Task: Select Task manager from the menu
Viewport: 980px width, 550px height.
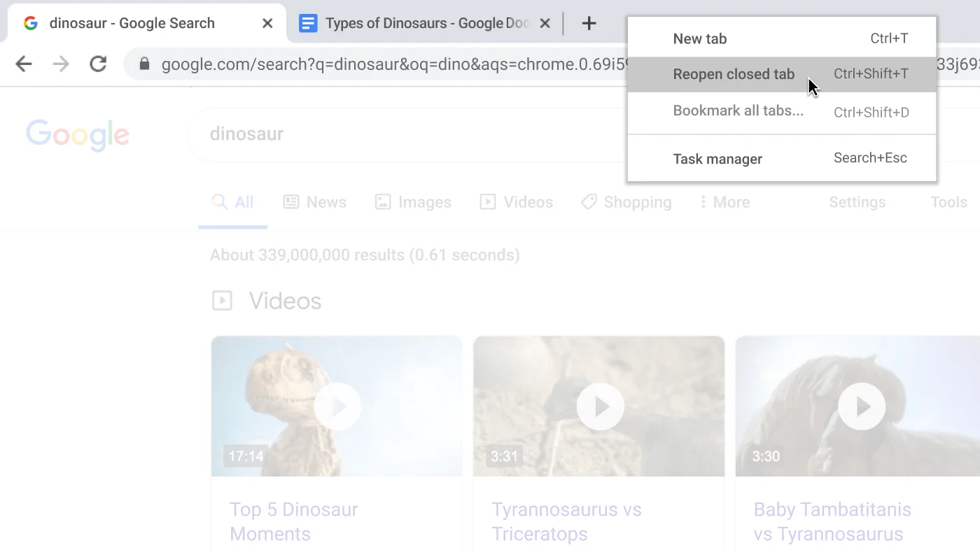Action: tap(717, 159)
